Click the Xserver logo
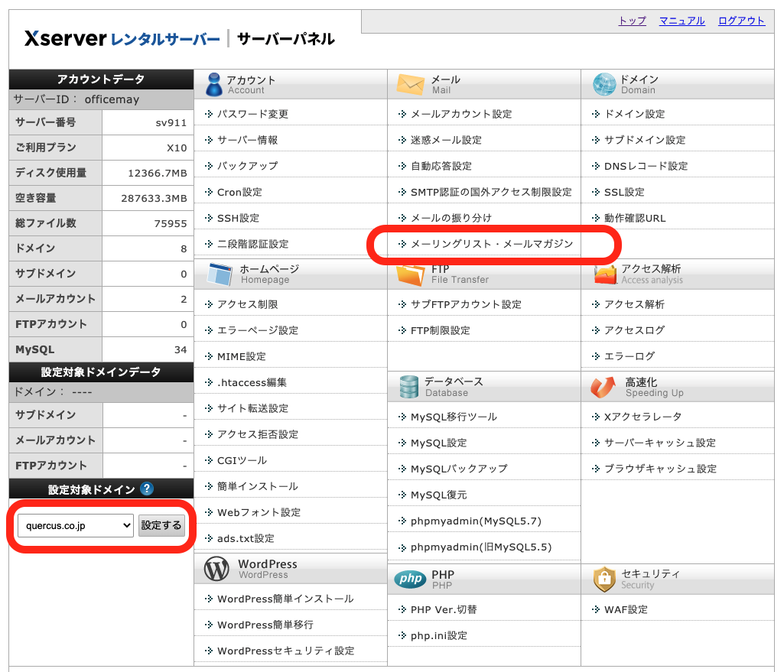 coord(122,38)
